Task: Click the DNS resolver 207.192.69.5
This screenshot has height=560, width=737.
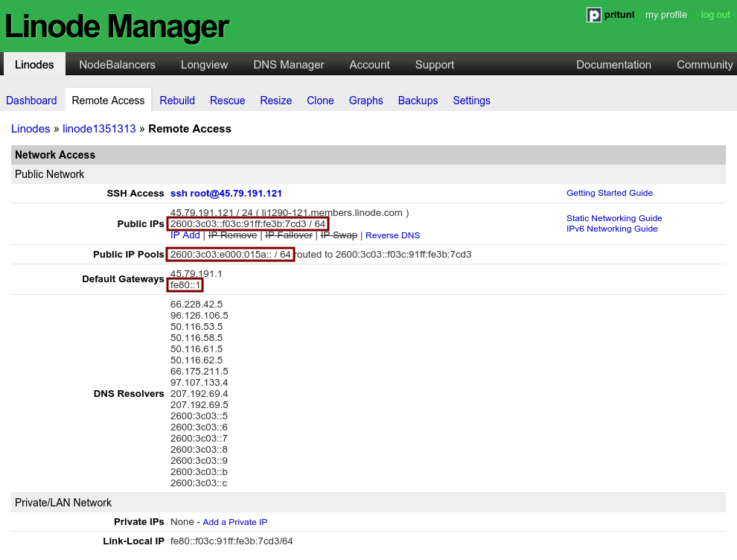Action: coord(200,405)
